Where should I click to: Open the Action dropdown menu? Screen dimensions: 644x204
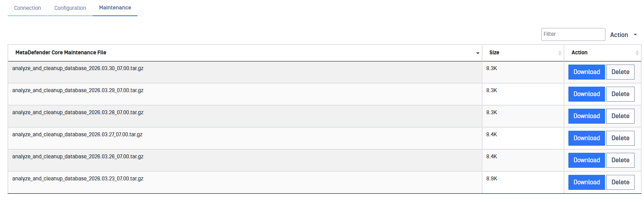tap(623, 35)
